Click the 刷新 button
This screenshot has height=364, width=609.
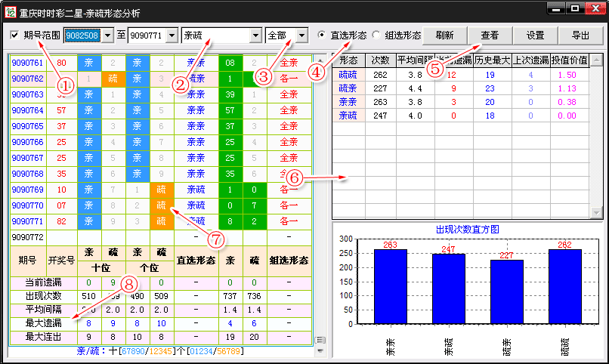coord(445,35)
